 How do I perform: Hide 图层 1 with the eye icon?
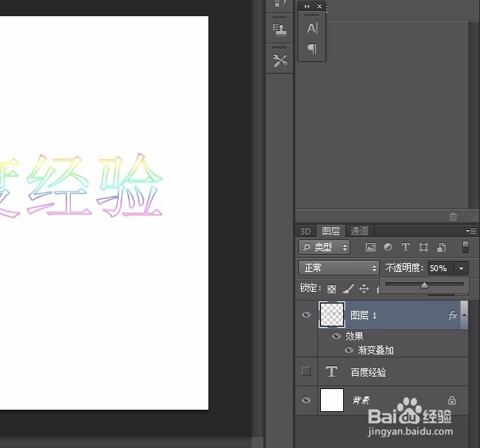[x=306, y=315]
